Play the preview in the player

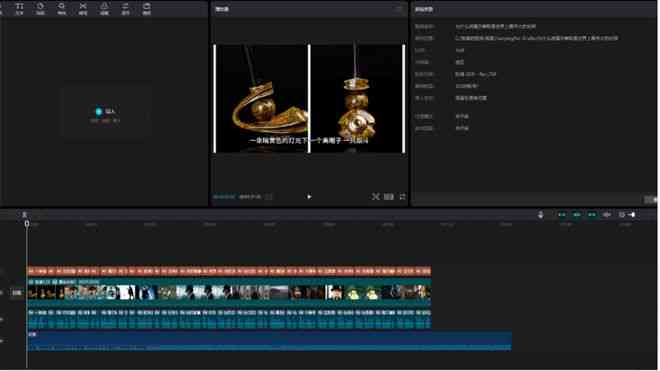coord(309,197)
